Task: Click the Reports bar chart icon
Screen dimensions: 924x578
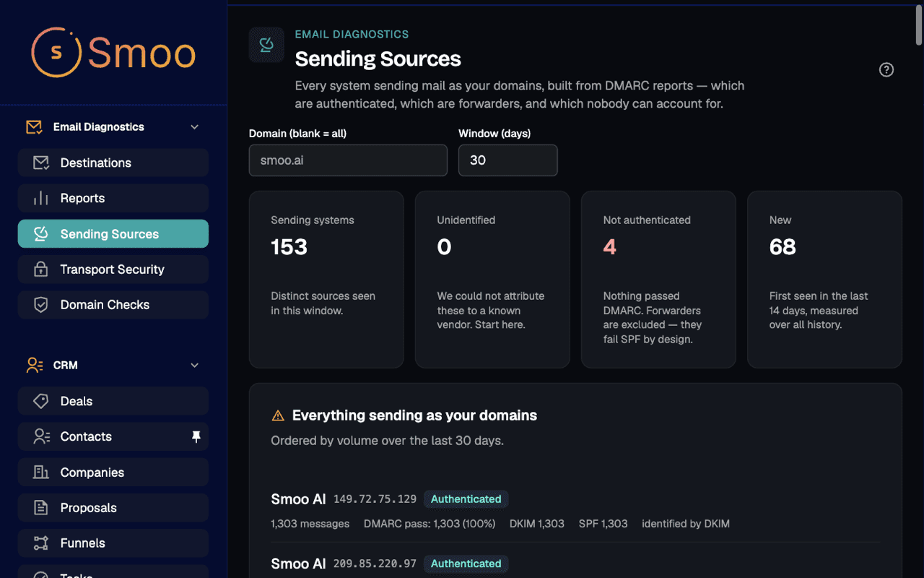Action: tap(41, 198)
